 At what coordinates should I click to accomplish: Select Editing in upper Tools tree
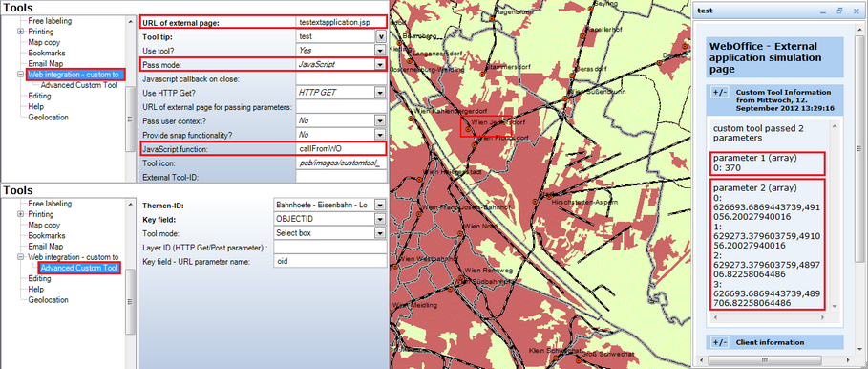click(x=39, y=96)
